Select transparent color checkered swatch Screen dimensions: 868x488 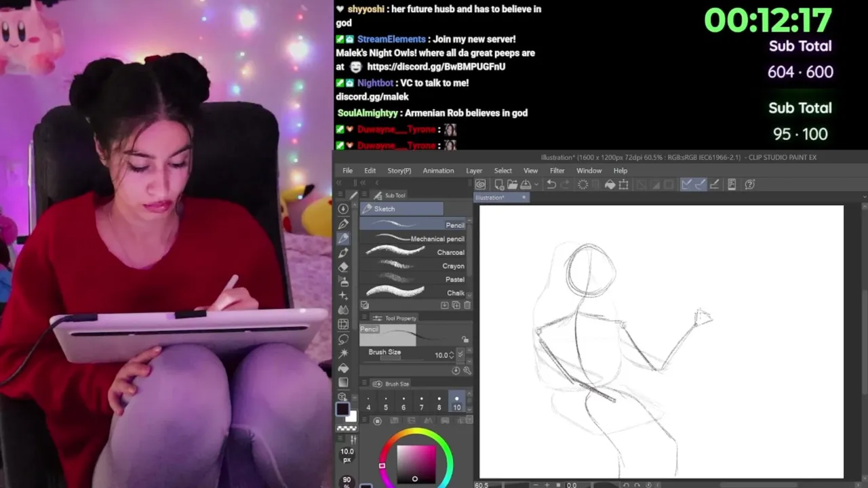coord(347,428)
